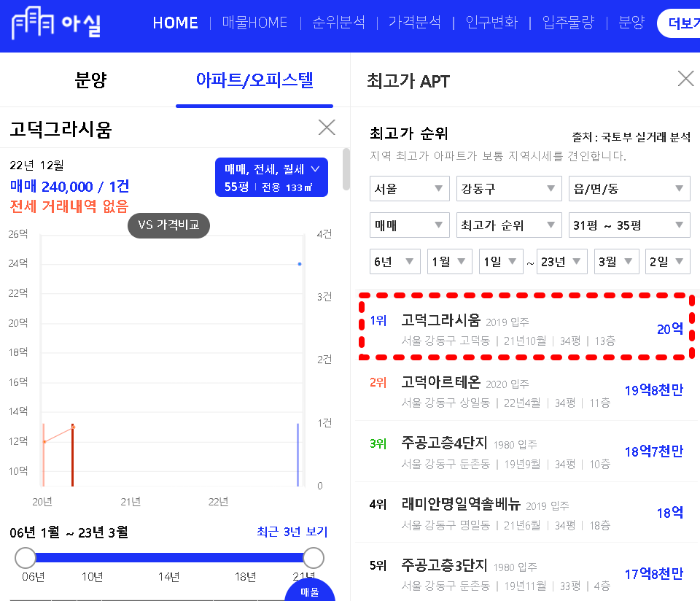The height and width of the screenshot is (601, 700).
Task: Open the 강동구 district dropdown
Action: pyautogui.click(x=509, y=189)
